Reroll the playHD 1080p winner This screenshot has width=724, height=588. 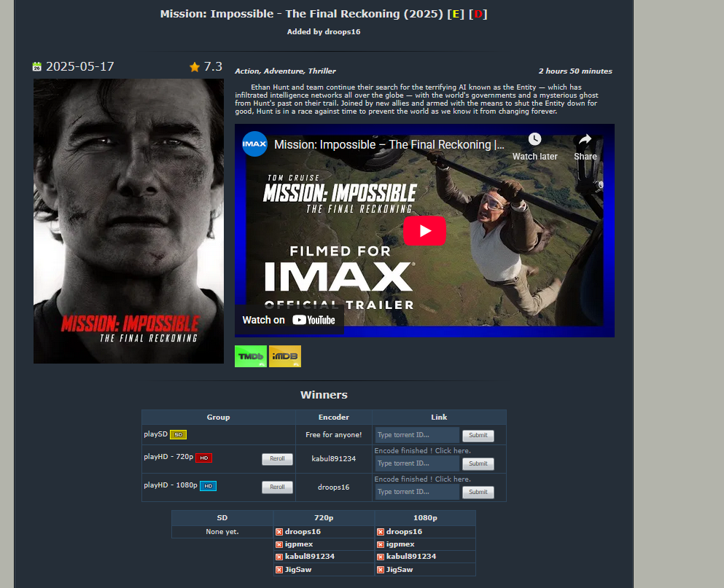(277, 487)
